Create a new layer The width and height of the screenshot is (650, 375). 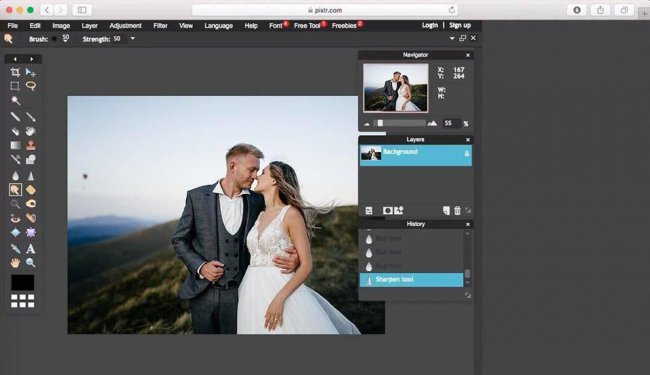pos(446,210)
